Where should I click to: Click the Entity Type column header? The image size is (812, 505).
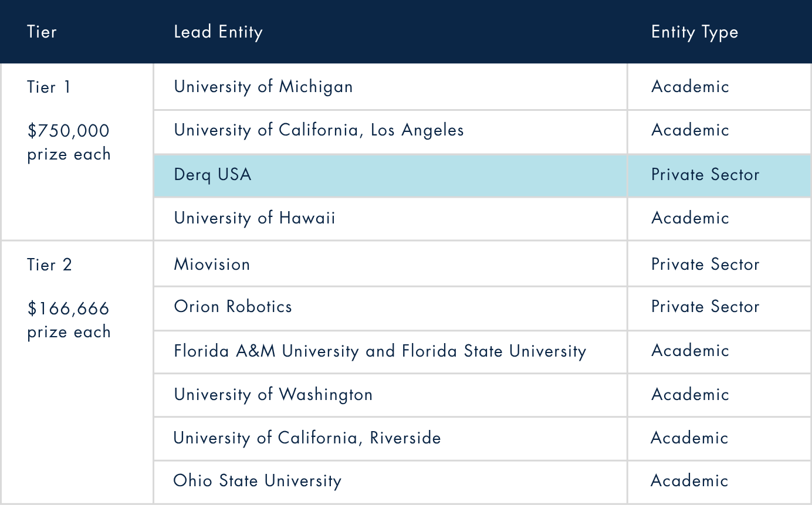(x=695, y=32)
